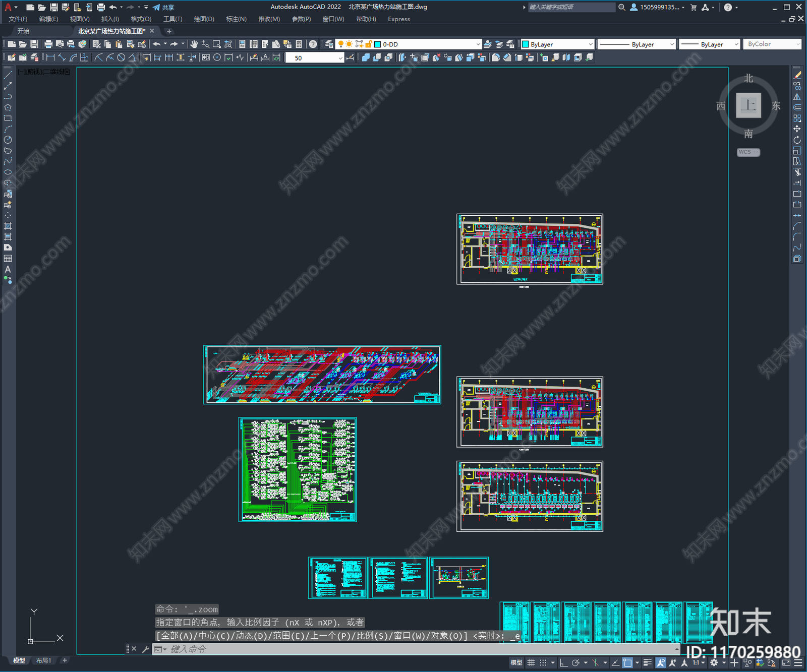The height and width of the screenshot is (672, 807).
Task: Toggle lineweight display in status bar
Action: click(x=648, y=662)
